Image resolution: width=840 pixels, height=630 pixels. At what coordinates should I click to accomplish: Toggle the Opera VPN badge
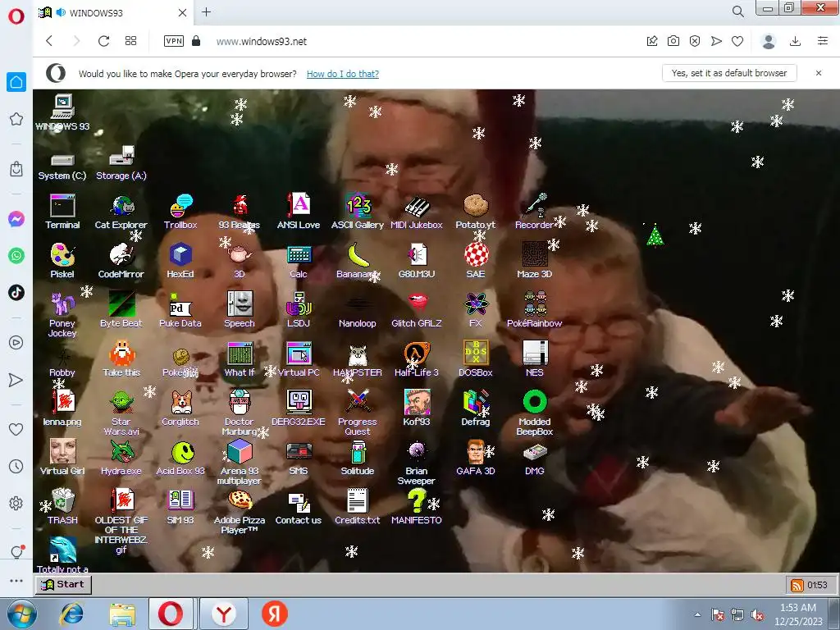[x=174, y=41]
